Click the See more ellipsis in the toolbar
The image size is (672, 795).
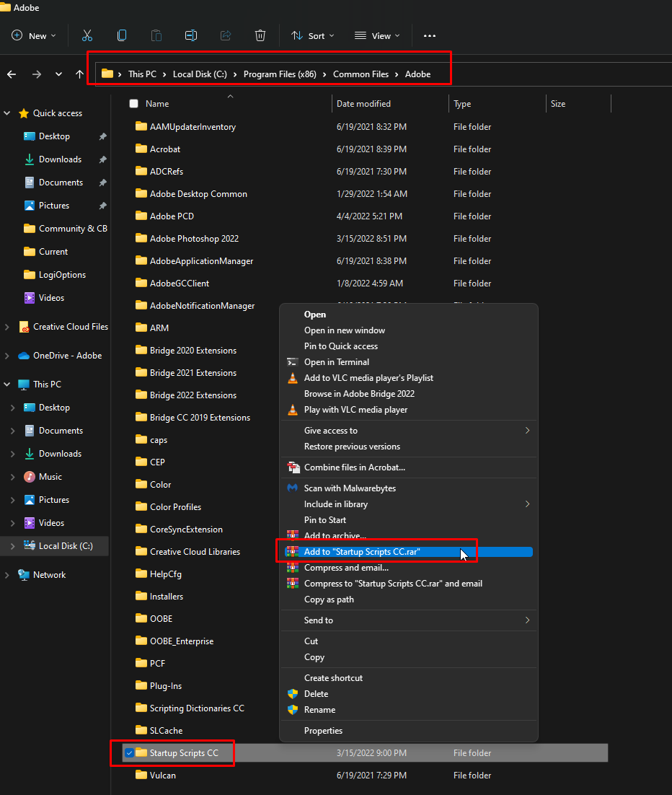[x=430, y=35]
